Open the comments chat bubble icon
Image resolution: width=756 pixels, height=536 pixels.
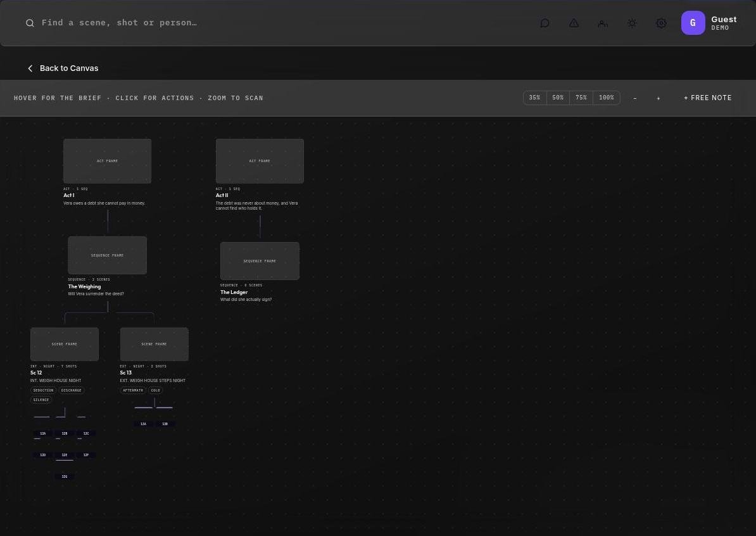click(x=545, y=23)
